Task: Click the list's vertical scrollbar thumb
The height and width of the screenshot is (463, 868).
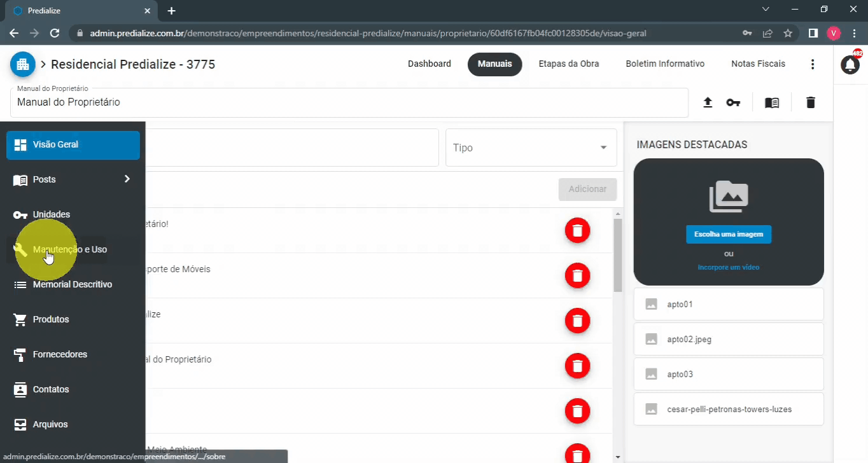Action: [617, 254]
